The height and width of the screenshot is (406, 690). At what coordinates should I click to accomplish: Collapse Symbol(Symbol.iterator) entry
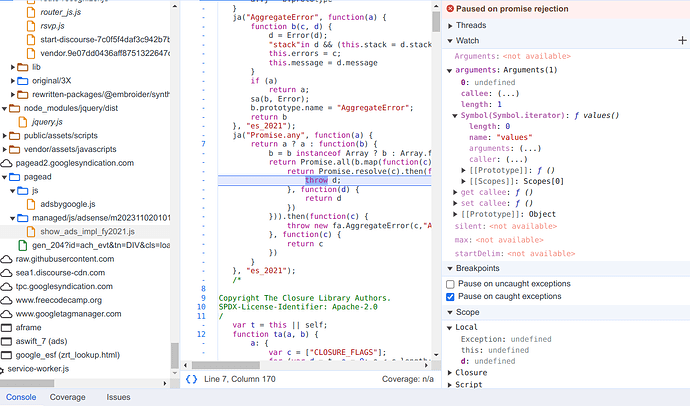[455, 116]
